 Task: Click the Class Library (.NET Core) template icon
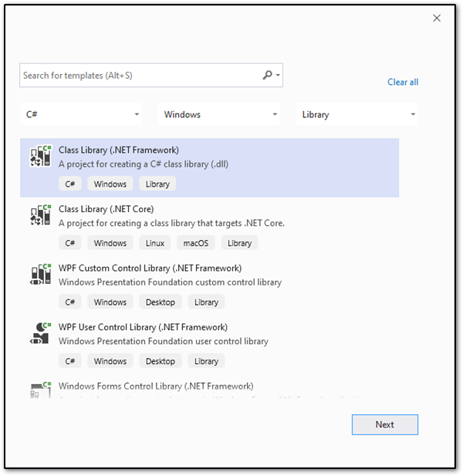click(x=41, y=214)
